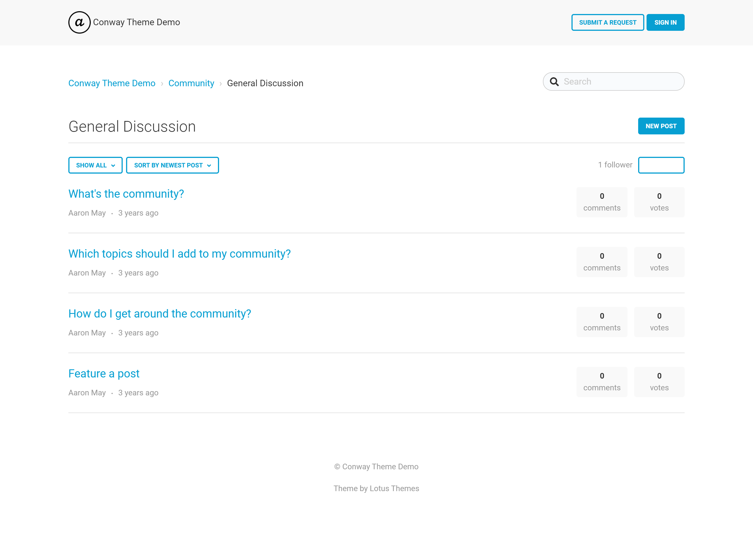The height and width of the screenshot is (560, 753).
Task: Open the 'What's the community?' post link
Action: [x=126, y=193]
